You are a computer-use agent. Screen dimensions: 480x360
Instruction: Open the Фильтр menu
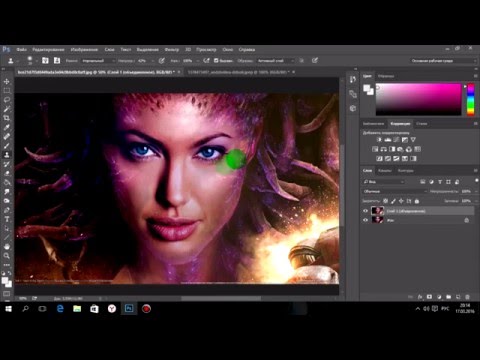pos(172,49)
